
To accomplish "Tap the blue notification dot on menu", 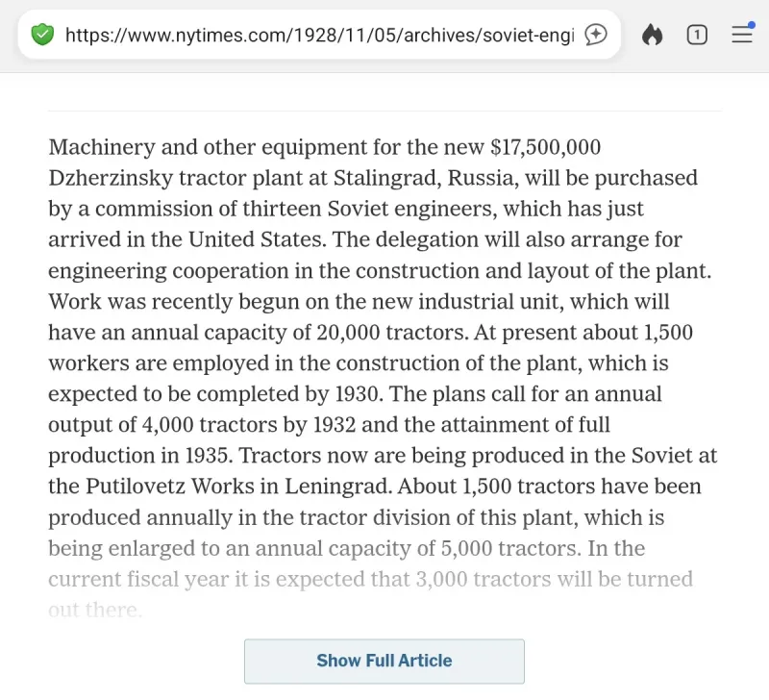I will click(x=752, y=25).
